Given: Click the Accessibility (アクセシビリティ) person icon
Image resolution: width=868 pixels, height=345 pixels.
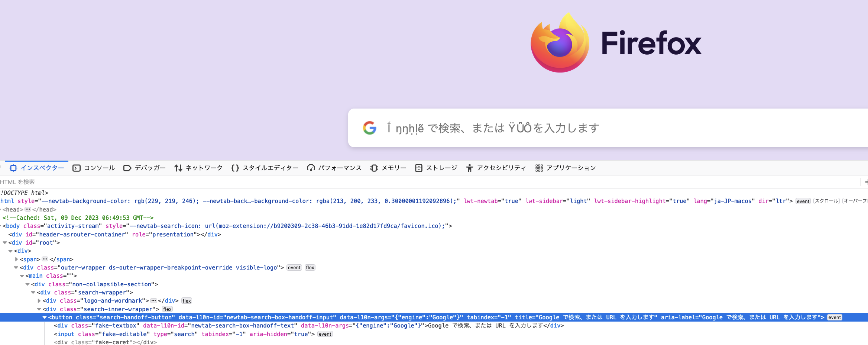Looking at the screenshot, I should pos(470,168).
